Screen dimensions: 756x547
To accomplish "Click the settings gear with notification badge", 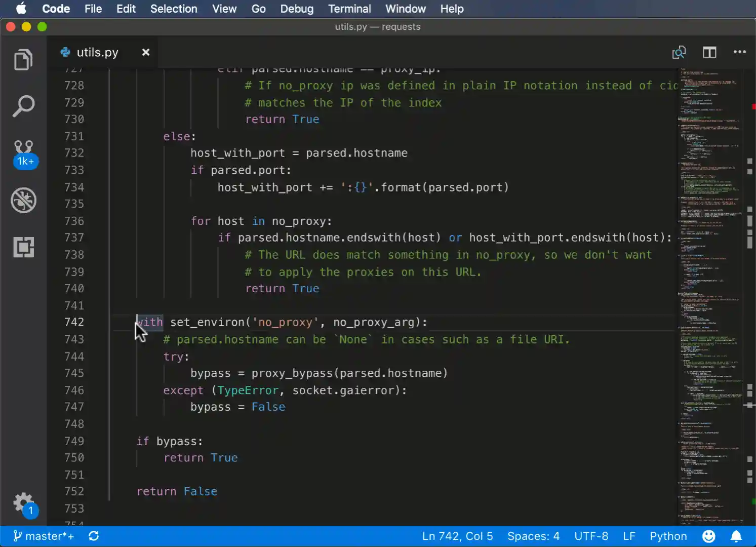I will tap(23, 503).
